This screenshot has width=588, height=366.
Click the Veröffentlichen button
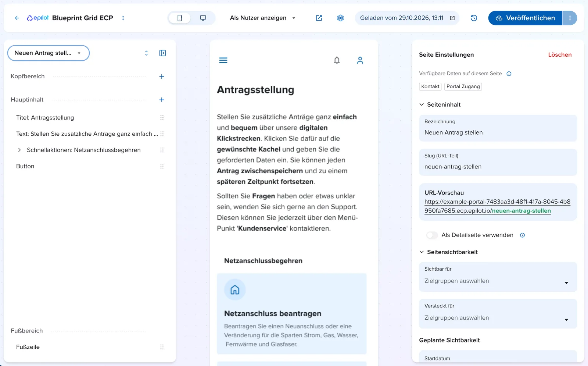point(525,18)
